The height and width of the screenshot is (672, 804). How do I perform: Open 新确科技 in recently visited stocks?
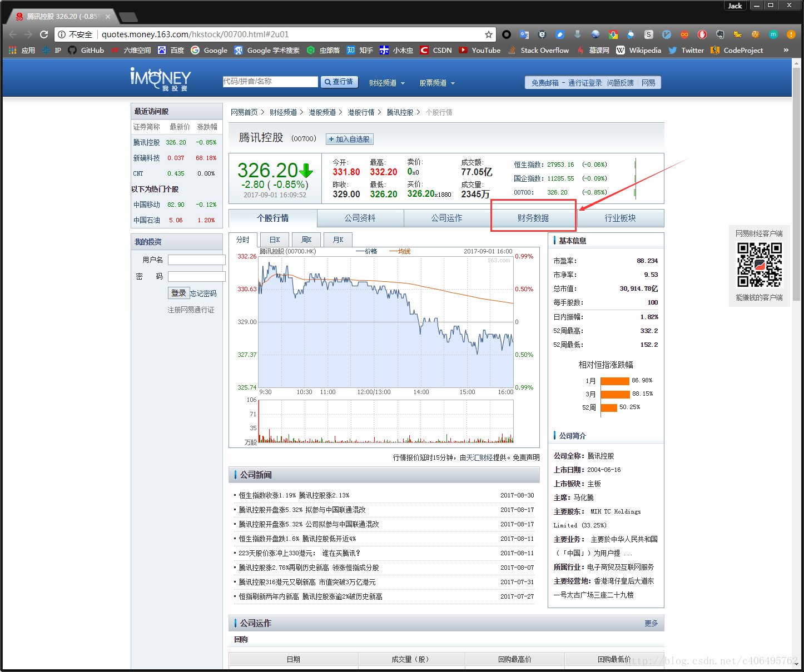click(147, 158)
